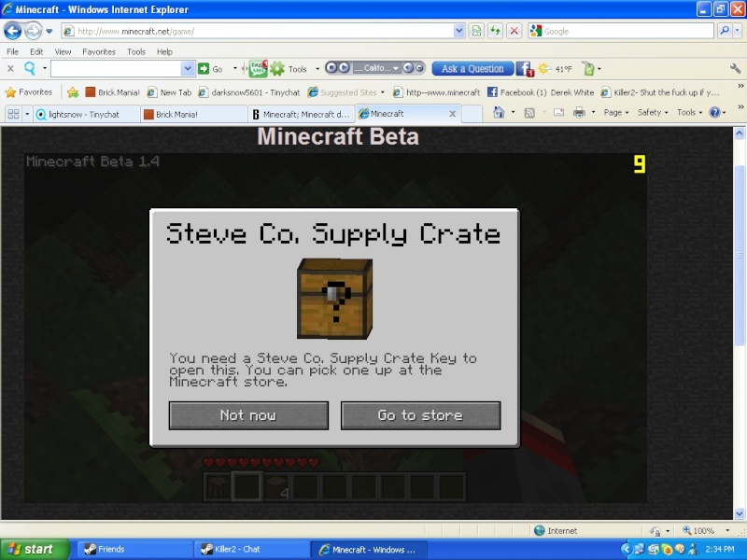Expand the Safety command menu
The height and width of the screenshot is (560, 747).
[x=653, y=113]
